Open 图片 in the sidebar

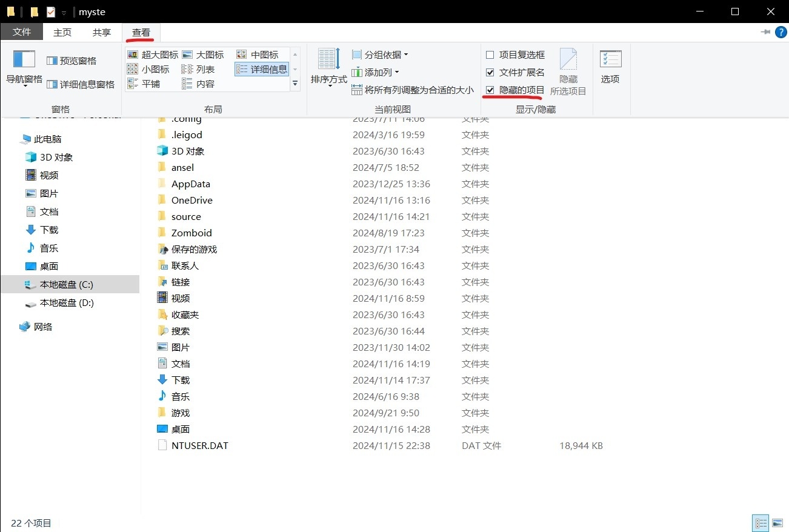click(x=42, y=193)
